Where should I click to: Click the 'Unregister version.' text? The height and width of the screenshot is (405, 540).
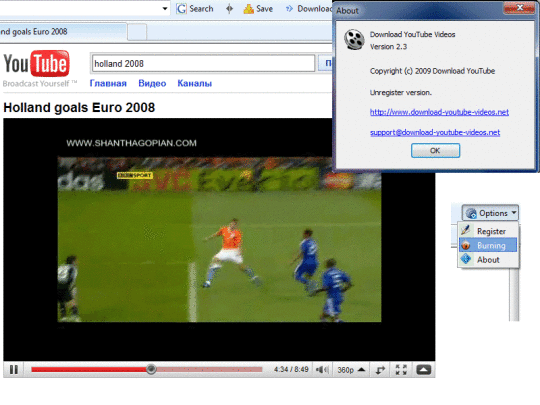tap(401, 92)
